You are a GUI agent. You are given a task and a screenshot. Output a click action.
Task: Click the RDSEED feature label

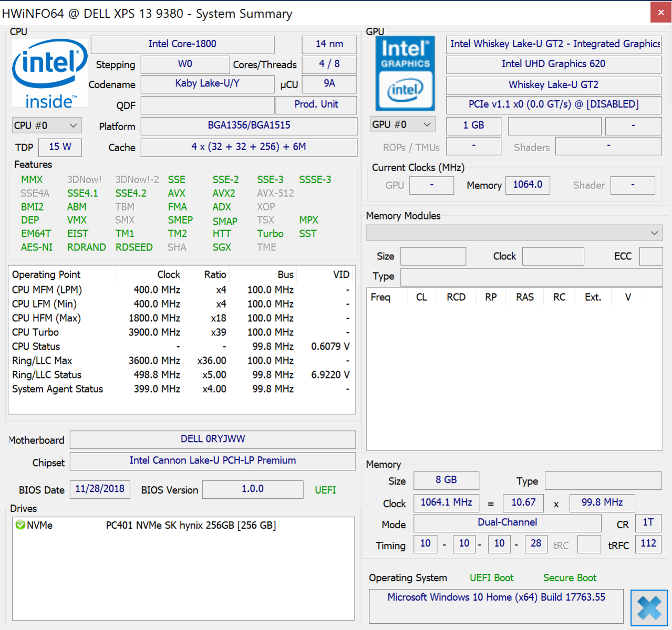point(134,247)
